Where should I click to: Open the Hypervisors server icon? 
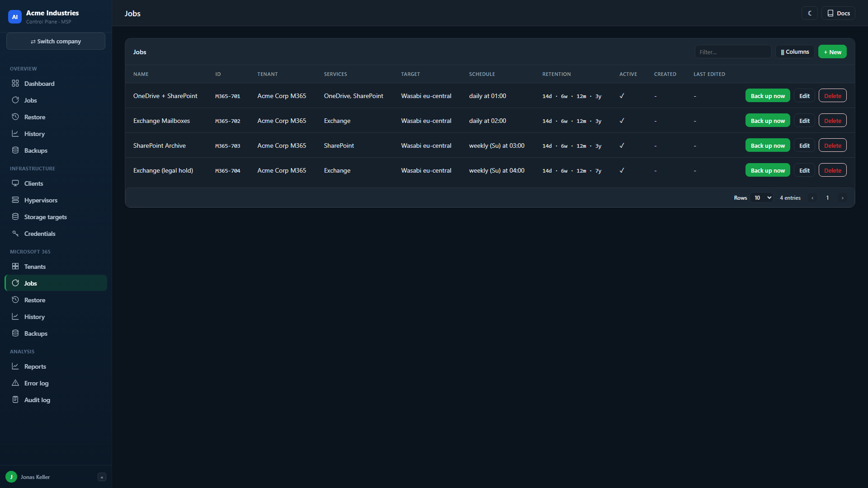coord(15,200)
